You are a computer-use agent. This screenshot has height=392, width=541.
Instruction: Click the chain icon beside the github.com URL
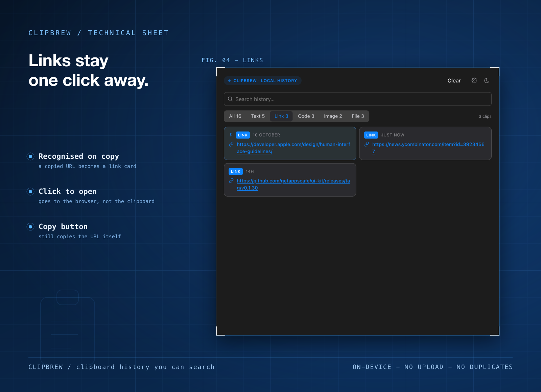coord(231,181)
